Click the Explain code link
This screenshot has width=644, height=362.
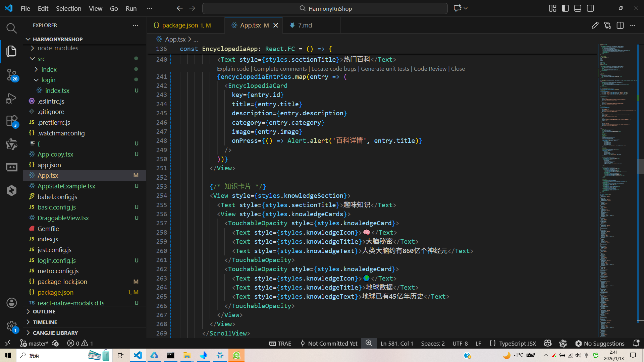pos(233,69)
